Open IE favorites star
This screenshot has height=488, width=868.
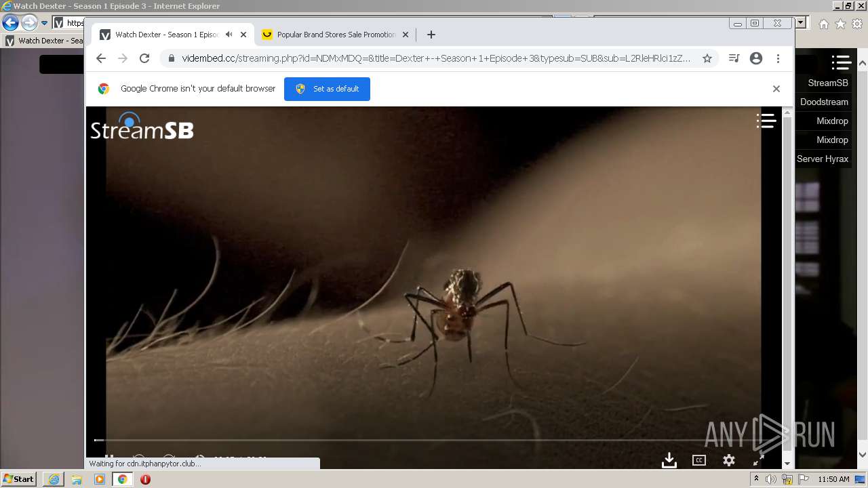pos(840,24)
